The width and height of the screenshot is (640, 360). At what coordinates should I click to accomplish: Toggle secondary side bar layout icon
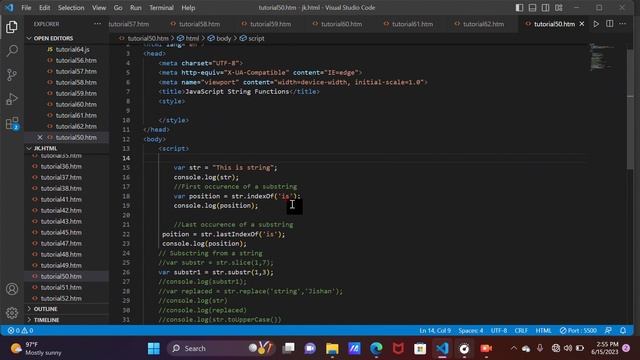pyautogui.click(x=545, y=8)
